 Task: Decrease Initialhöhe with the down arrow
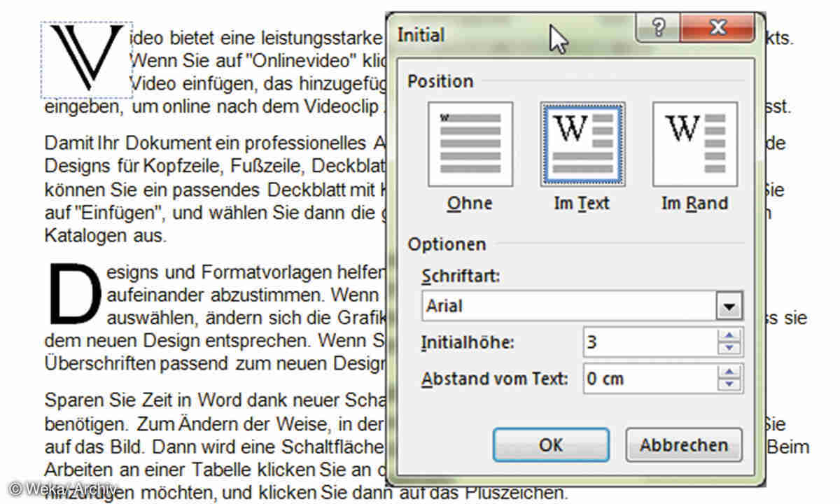729,348
